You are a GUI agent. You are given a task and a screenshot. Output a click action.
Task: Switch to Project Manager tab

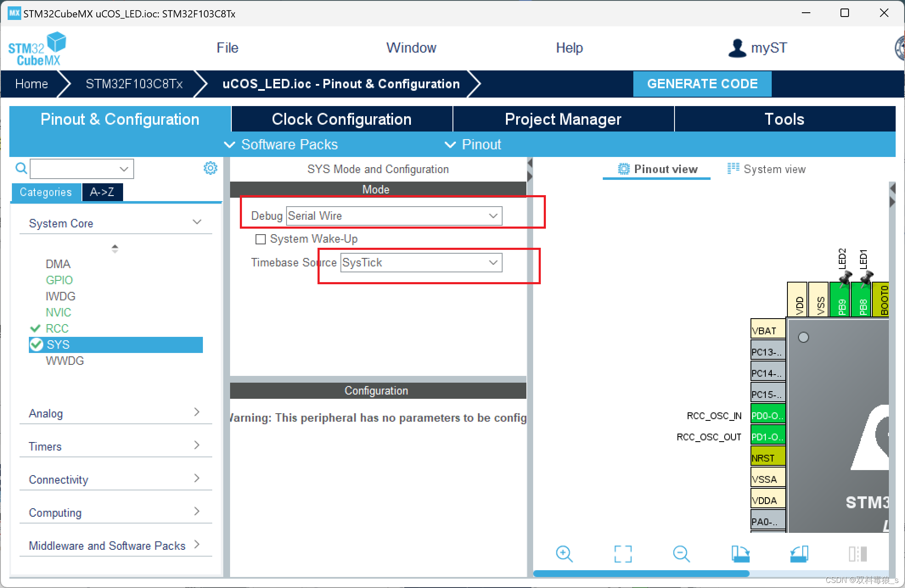pos(563,119)
